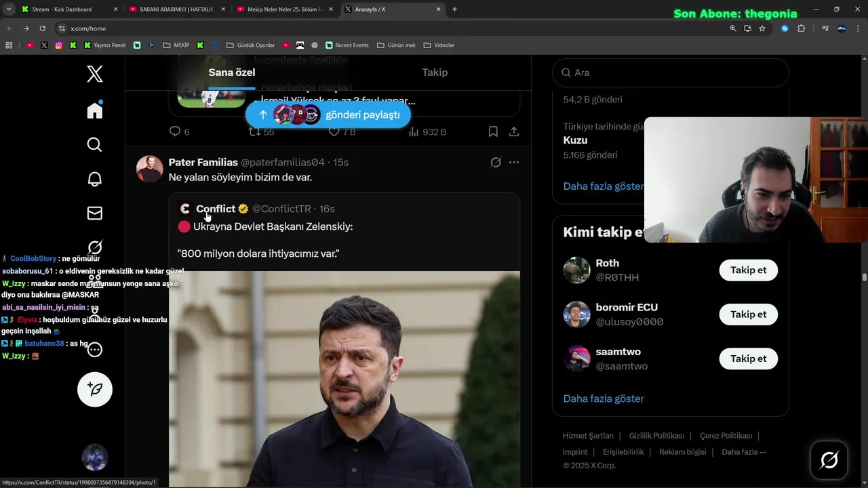Open Zelenskiy photo in quoted post
Screen dimensions: 868x488
[x=344, y=380]
